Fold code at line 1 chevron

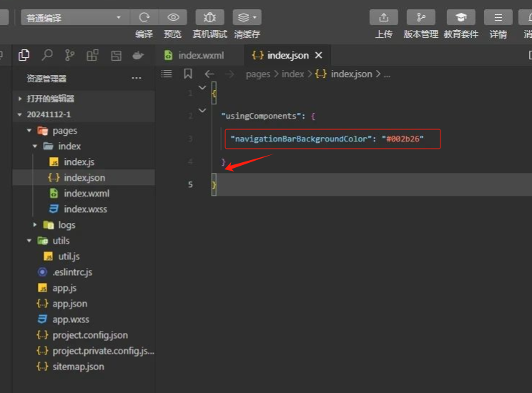point(202,87)
